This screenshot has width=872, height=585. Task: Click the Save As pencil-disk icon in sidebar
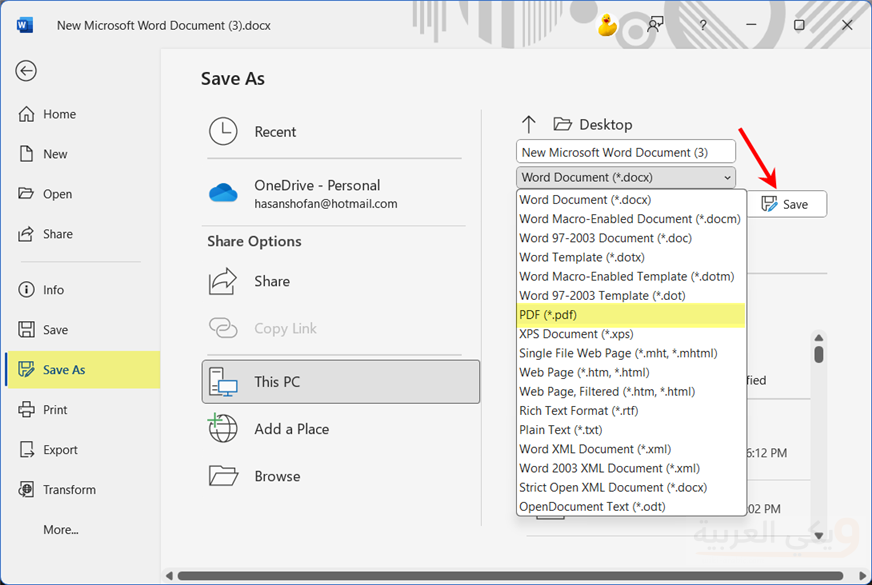pyautogui.click(x=26, y=369)
